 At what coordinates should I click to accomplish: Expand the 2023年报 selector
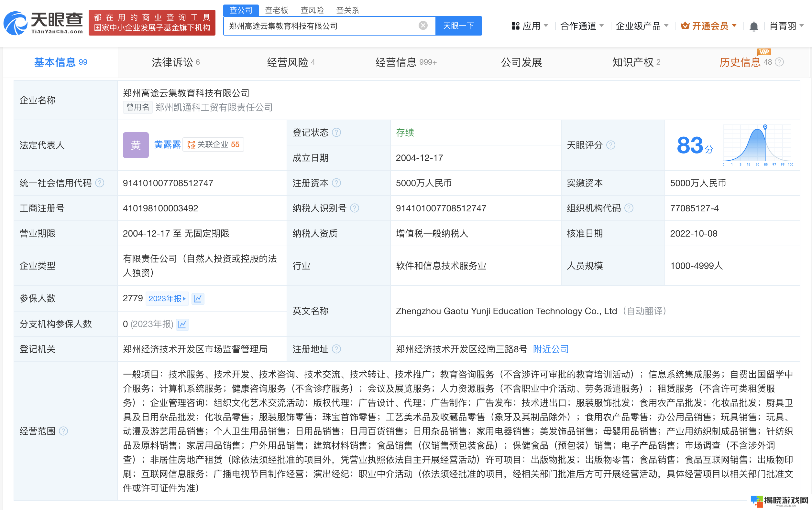pyautogui.click(x=167, y=298)
